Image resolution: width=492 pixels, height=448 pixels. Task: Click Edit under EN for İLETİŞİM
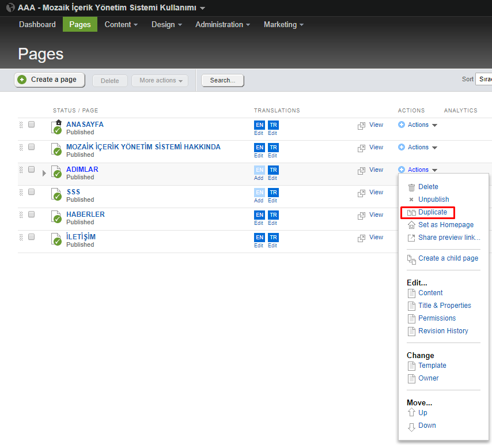point(259,246)
